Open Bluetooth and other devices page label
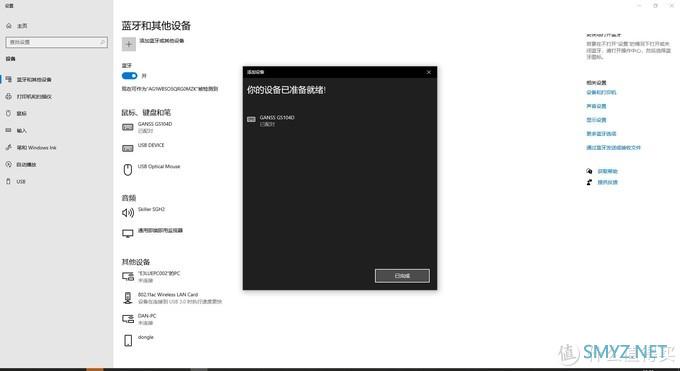Viewport: 680px width, 371px height. click(34, 80)
